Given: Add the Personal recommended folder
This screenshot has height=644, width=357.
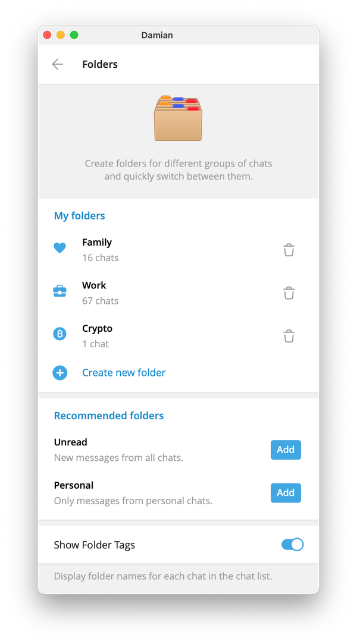Looking at the screenshot, I should 286,492.
